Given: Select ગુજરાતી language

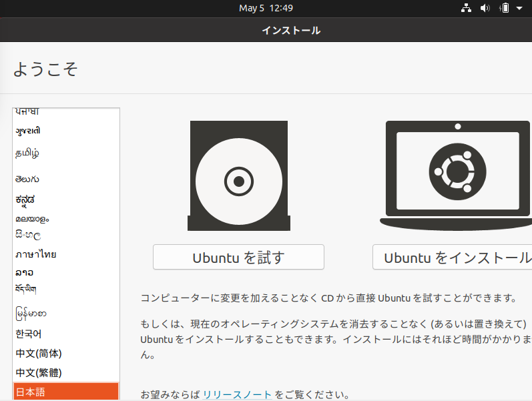Looking at the screenshot, I should [66, 131].
